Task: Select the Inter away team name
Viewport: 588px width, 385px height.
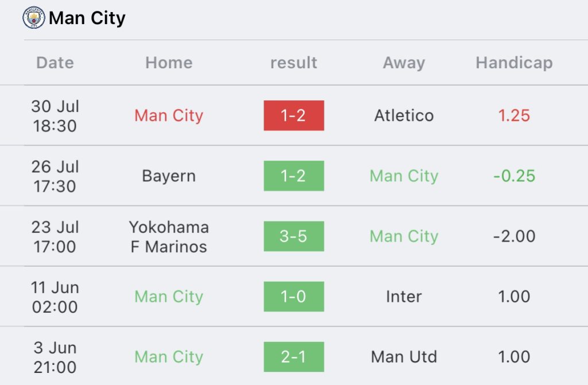Action: (x=404, y=297)
